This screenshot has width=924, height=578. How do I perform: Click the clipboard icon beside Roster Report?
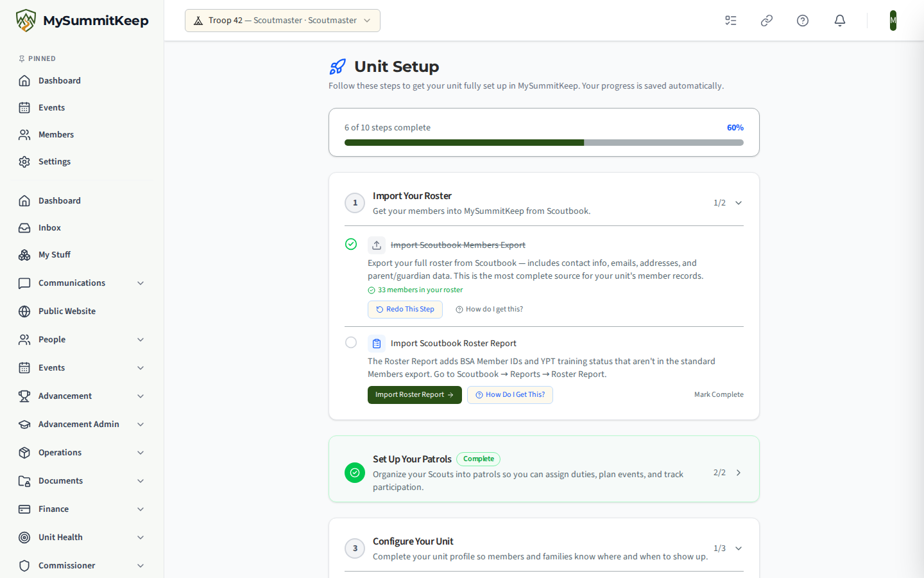click(x=377, y=344)
